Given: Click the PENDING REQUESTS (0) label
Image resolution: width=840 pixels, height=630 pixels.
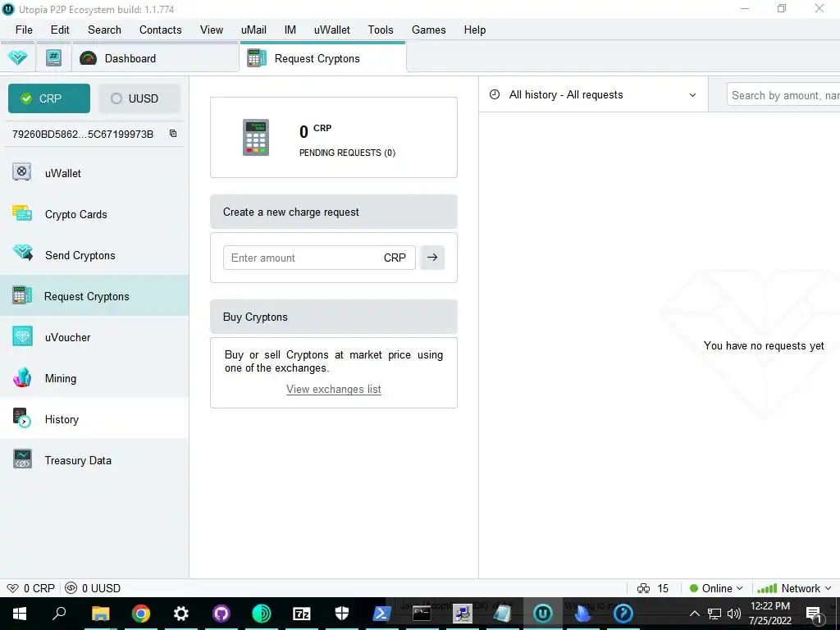Looking at the screenshot, I should 347,153.
